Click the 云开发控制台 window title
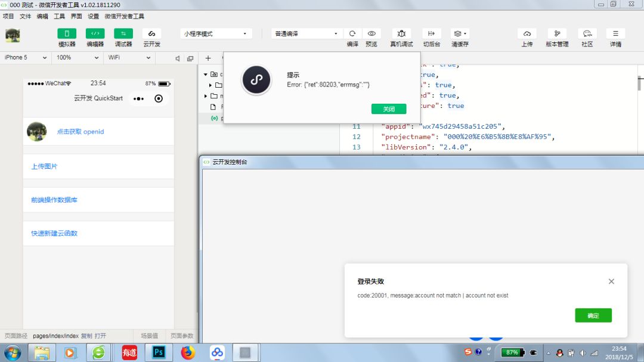This screenshot has height=362, width=644. [230, 162]
